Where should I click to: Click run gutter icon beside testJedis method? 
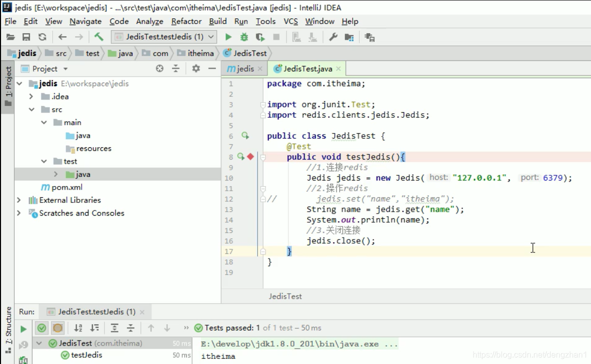(x=241, y=157)
